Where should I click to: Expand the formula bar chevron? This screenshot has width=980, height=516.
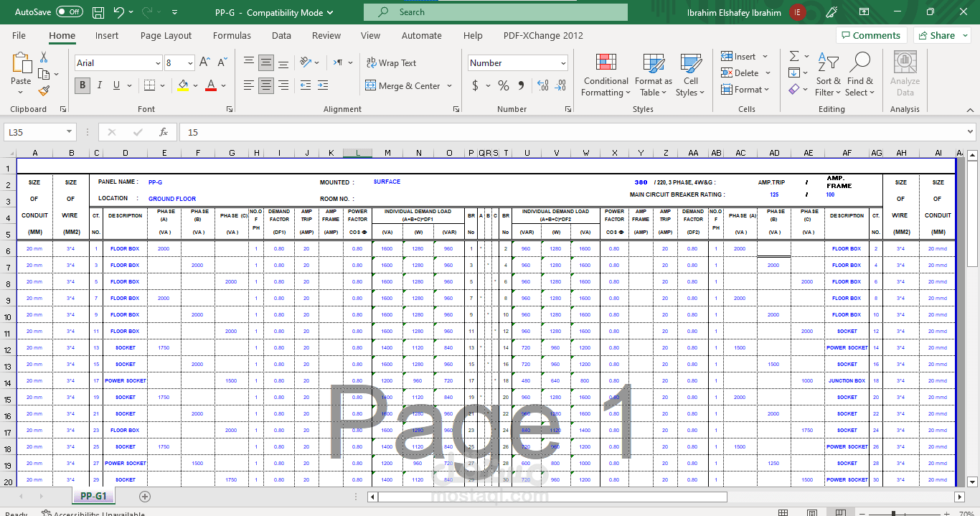tap(970, 132)
